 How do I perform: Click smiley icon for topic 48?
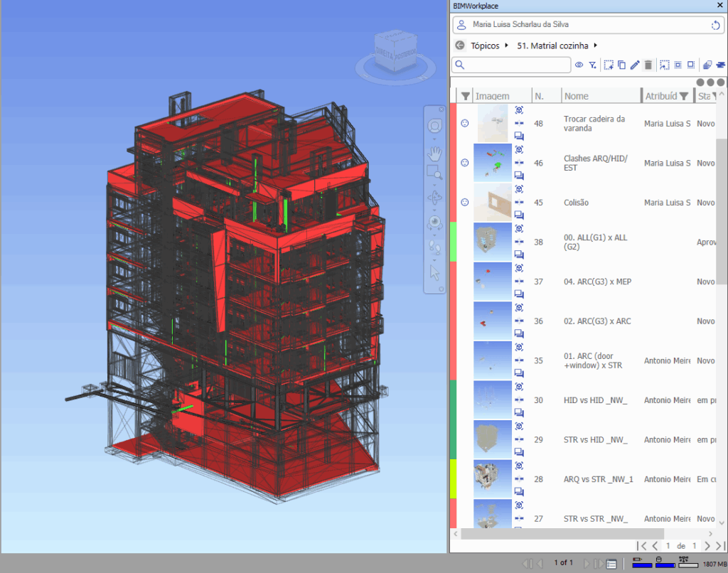(x=465, y=123)
